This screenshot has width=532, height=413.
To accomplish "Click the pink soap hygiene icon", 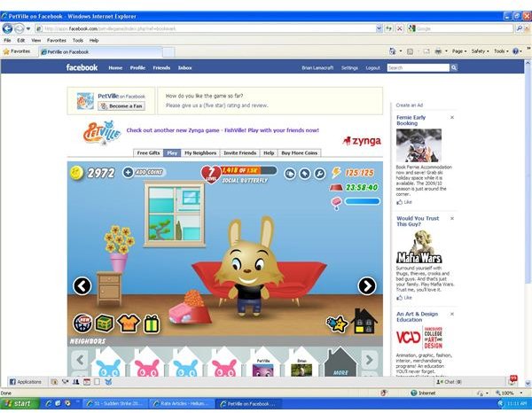I will tap(336, 203).
